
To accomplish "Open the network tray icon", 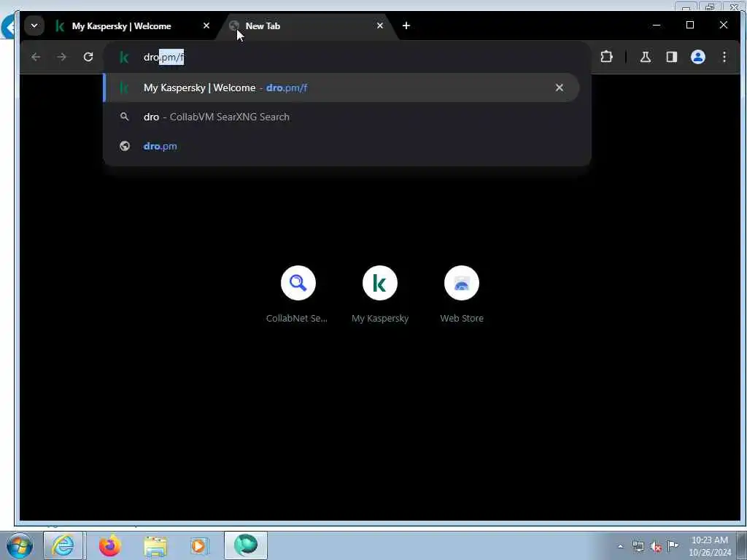I will [x=638, y=546].
